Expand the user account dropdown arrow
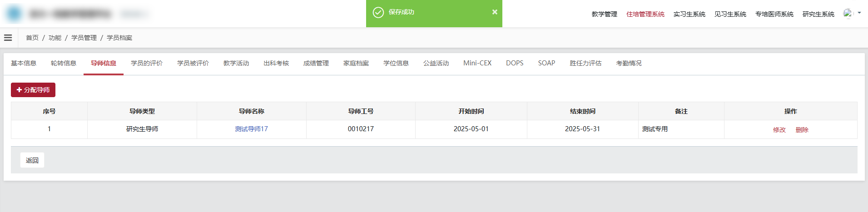The height and width of the screenshot is (212, 868). (x=859, y=13)
